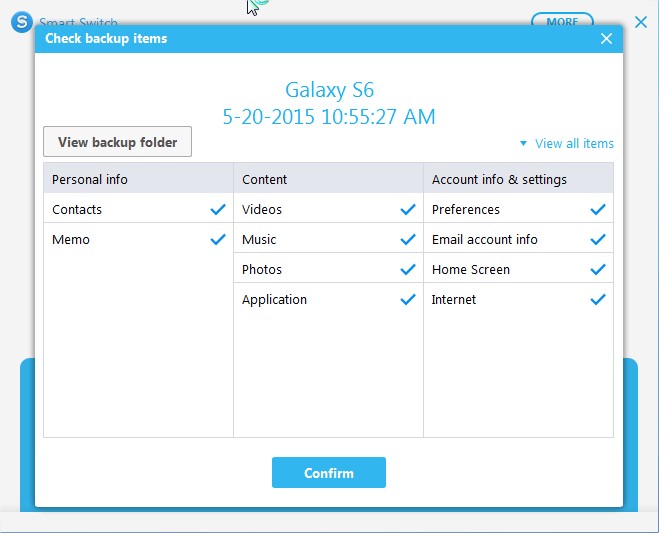Image resolution: width=659 pixels, height=533 pixels.
Task: Click the View all items arrow
Action: [x=523, y=143]
